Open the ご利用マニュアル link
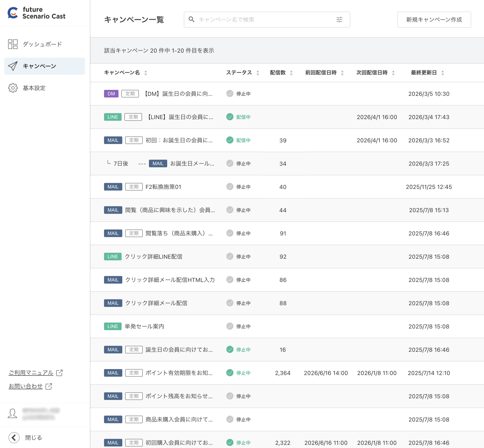Screen dimensions: 484x448 [x=31, y=373]
